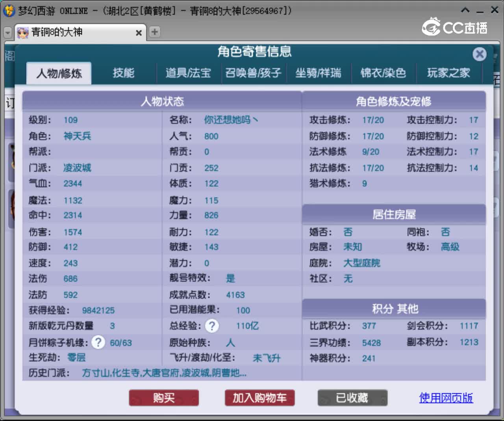Click the 角色修炼及宠修 section header

(x=394, y=101)
